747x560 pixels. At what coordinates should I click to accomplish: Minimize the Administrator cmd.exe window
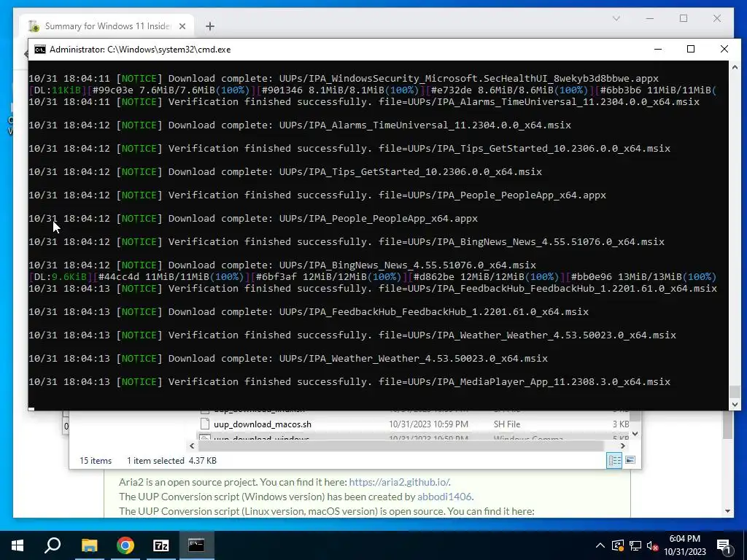[x=658, y=49]
